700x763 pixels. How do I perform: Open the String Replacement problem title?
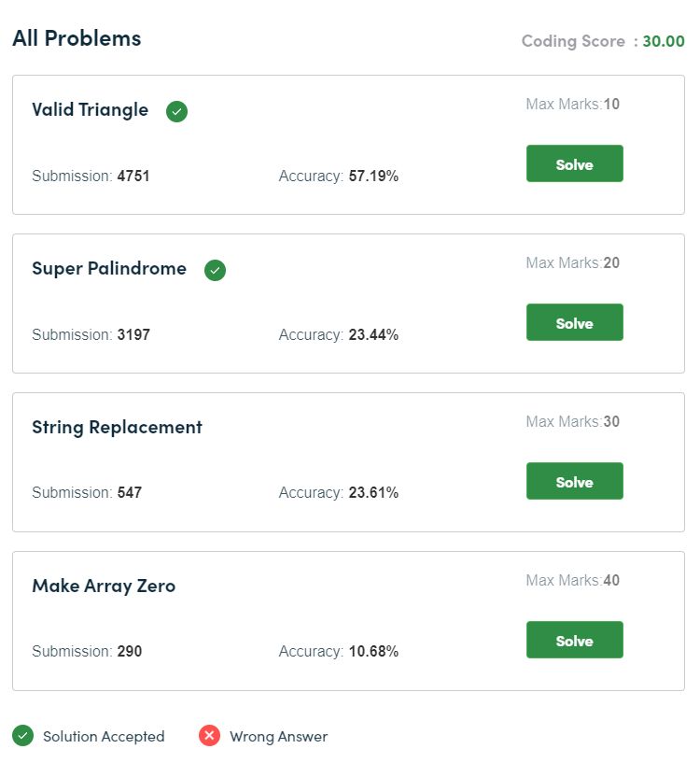(117, 427)
